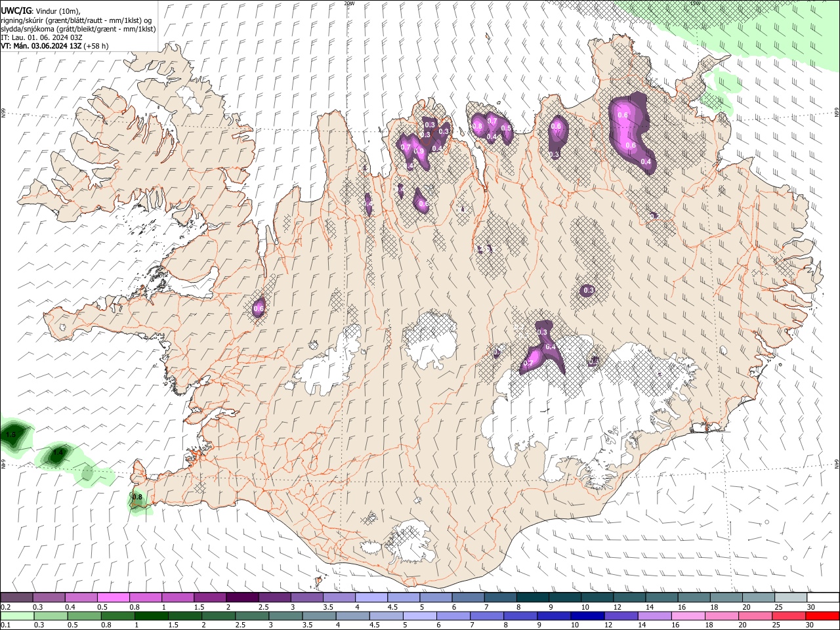This screenshot has height=630, width=840.
Task: Click upper legend swatch between 0.8 and 1
Action: pos(146,597)
